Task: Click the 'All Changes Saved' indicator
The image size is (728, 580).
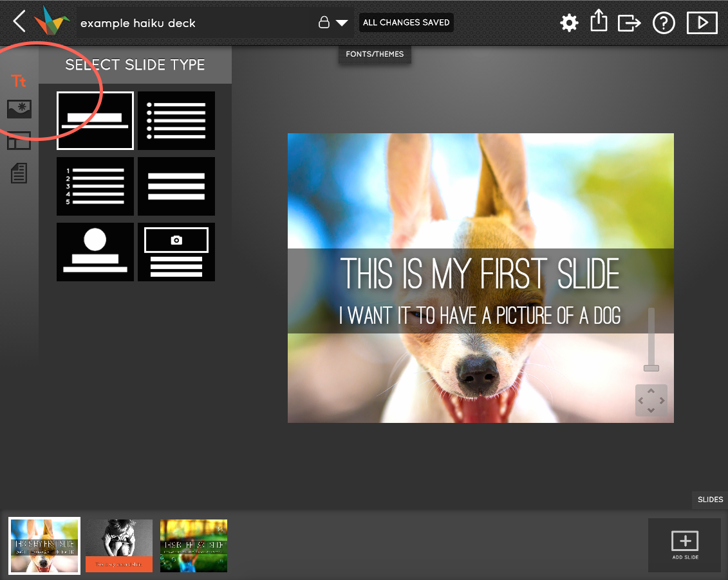Action: [406, 23]
